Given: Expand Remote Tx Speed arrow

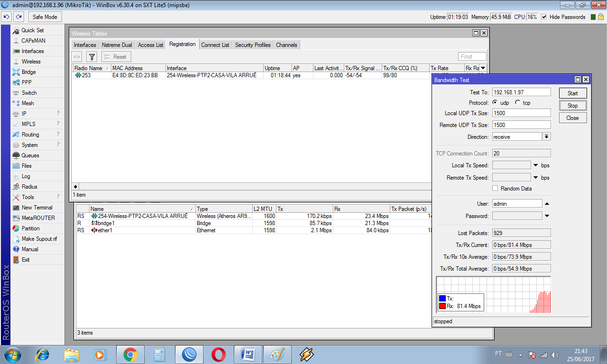Looking at the screenshot, I should coord(535,178).
